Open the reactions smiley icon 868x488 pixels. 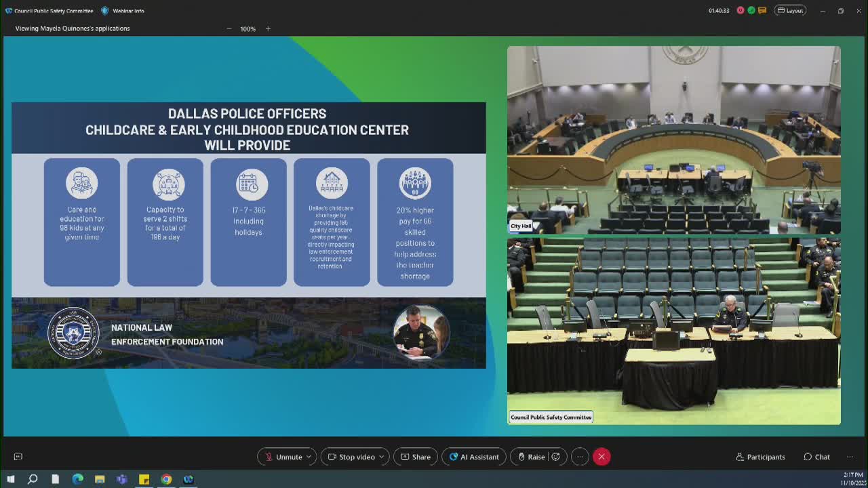[x=556, y=457]
